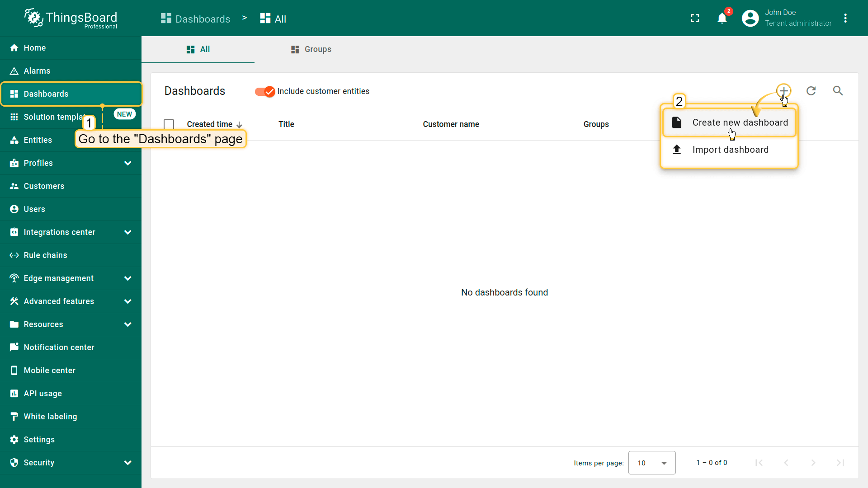Open API usage from sidebar
The width and height of the screenshot is (868, 488).
click(x=42, y=394)
